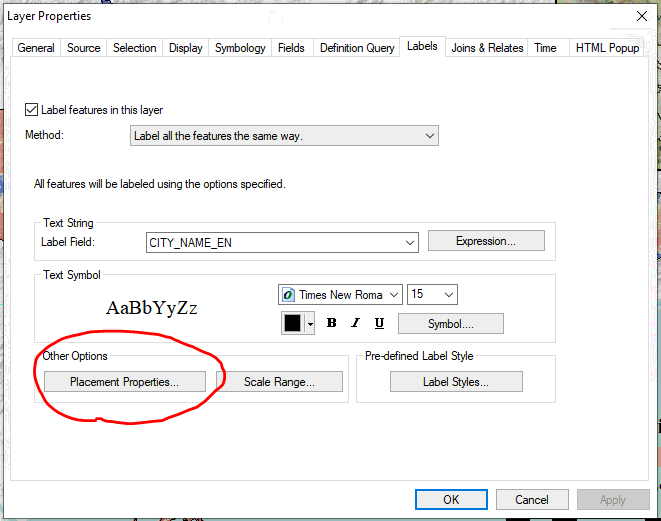The height and width of the screenshot is (521, 661).
Task: Click the Placement Properties... button
Action: tap(125, 381)
